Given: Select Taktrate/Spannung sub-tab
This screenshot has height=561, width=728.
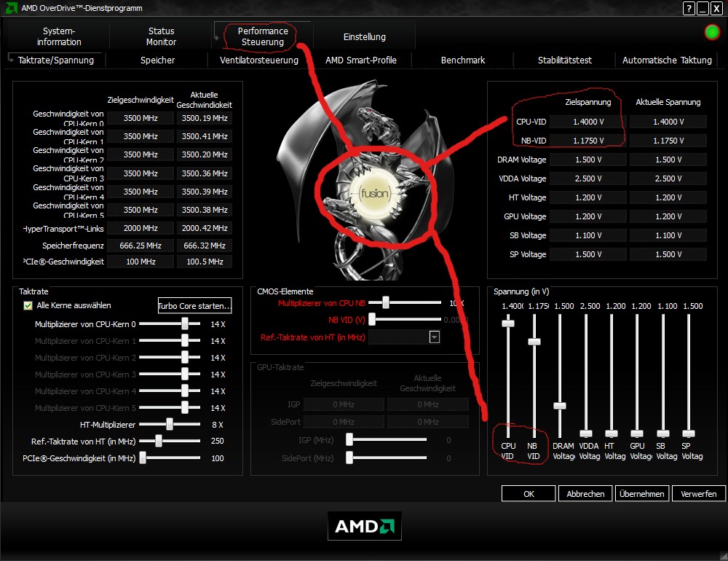Looking at the screenshot, I should point(56,60).
